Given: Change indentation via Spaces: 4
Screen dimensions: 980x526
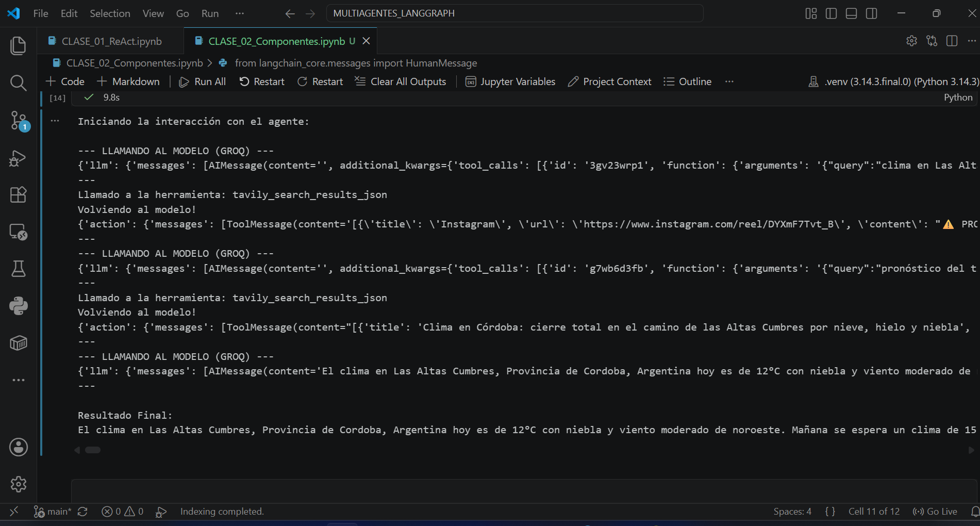Looking at the screenshot, I should pos(792,511).
